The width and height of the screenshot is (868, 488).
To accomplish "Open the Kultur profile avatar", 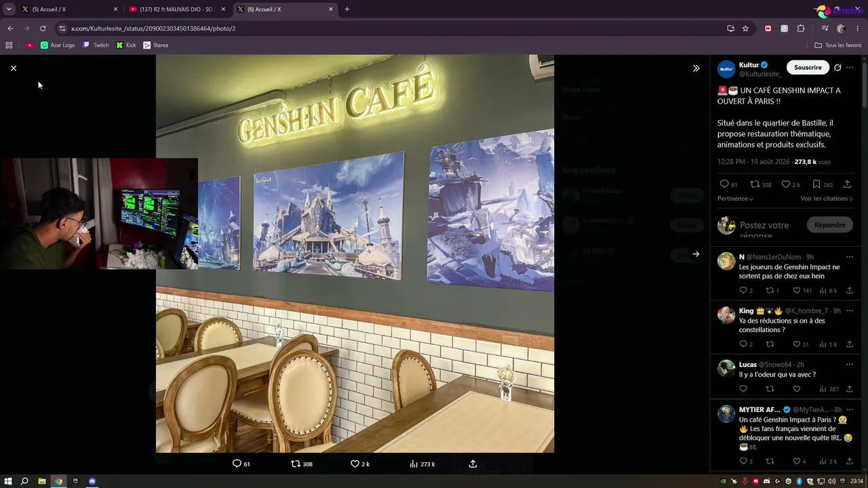I will (x=726, y=68).
